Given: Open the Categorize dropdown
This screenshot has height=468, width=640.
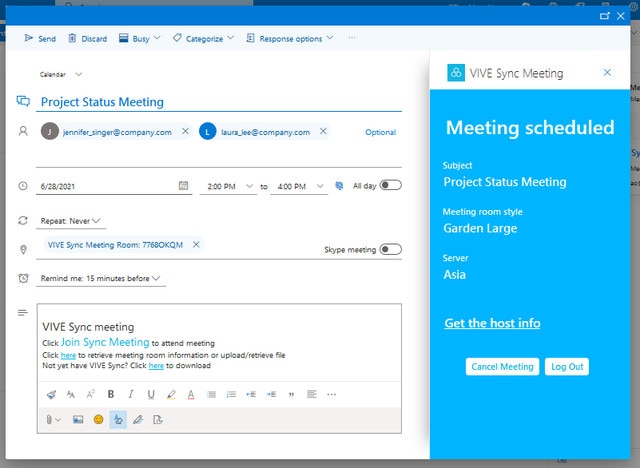Looking at the screenshot, I should click(203, 38).
